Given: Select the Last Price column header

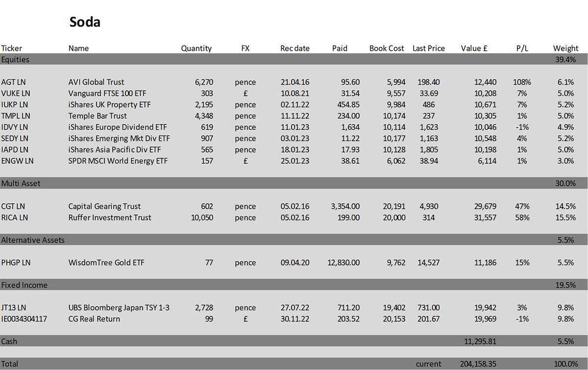Looking at the screenshot, I should (429, 48).
